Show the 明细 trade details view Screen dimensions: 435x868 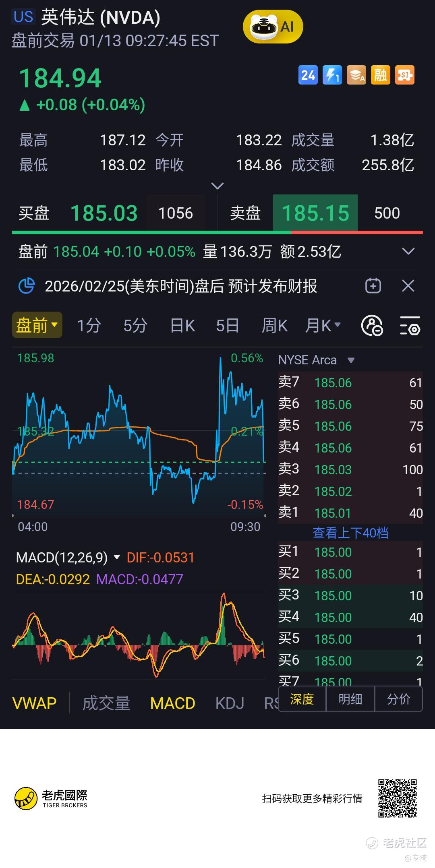(x=350, y=699)
